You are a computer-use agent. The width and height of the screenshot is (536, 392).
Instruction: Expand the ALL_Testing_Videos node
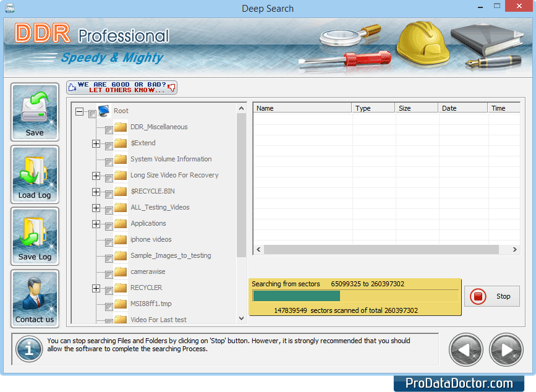tap(96, 208)
